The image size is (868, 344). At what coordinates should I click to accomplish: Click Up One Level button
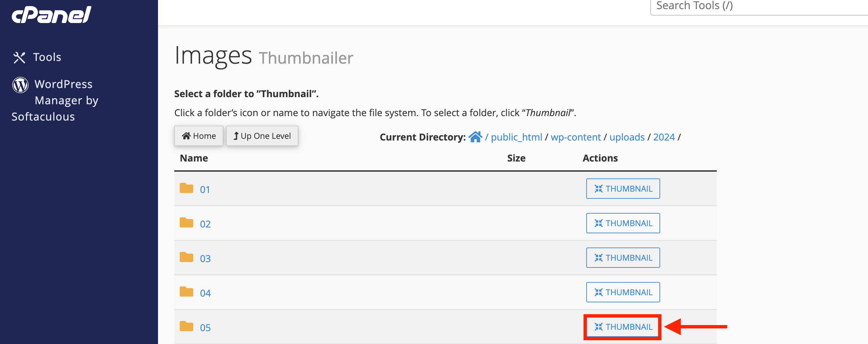point(262,136)
